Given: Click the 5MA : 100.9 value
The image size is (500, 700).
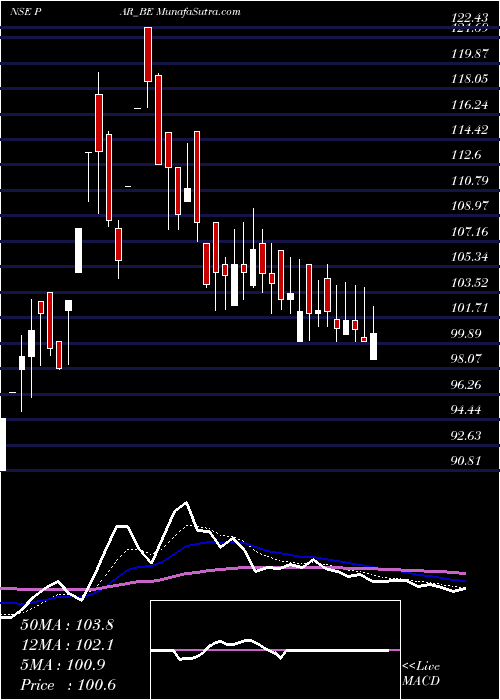Looking at the screenshot, I should 63,665.
